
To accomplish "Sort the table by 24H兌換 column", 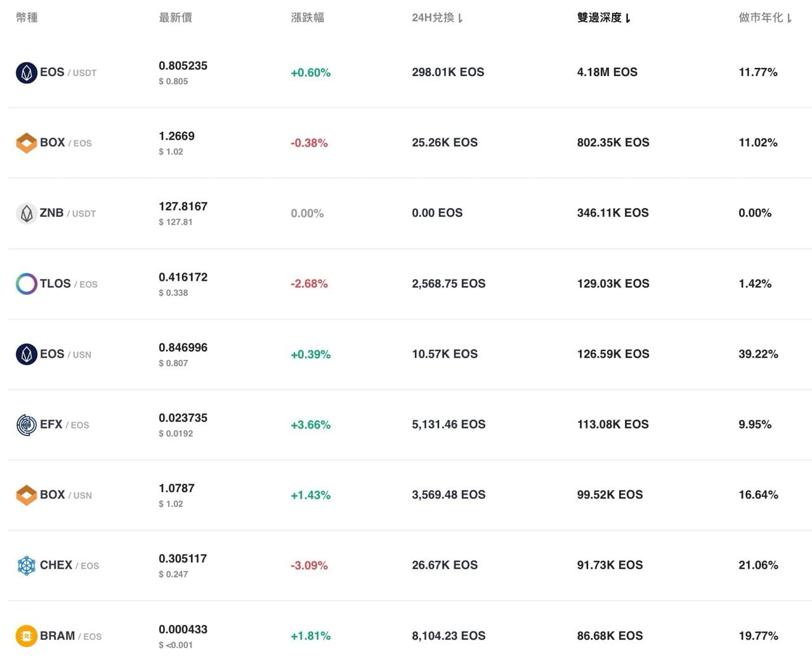I will (x=438, y=18).
